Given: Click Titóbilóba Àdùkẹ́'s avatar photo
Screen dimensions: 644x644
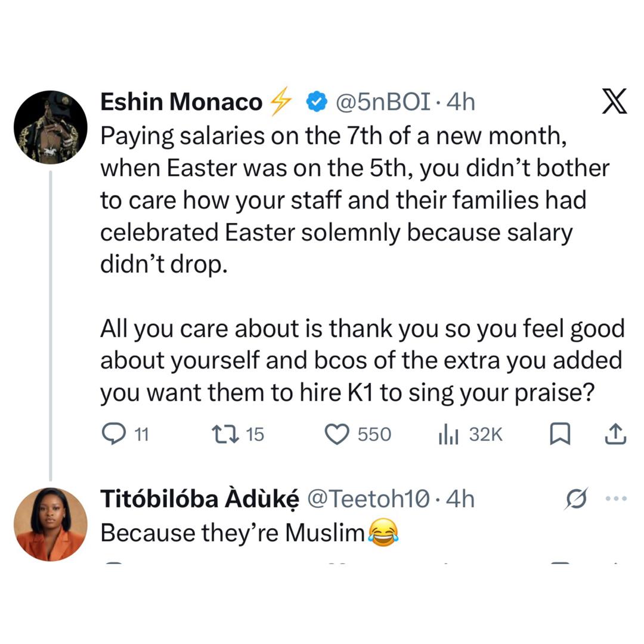Looking at the screenshot, I should pos(51,523).
